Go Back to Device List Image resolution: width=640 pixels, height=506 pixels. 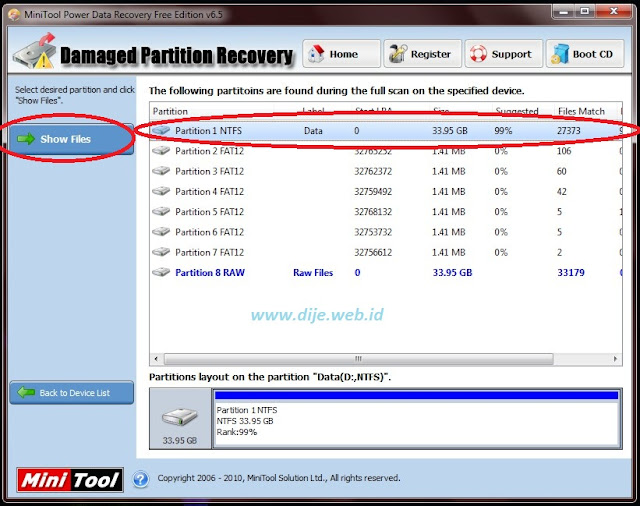tap(71, 393)
